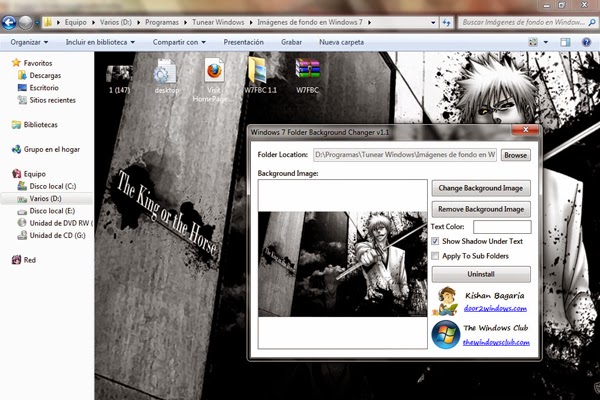Click Change Background Image button

481,188
